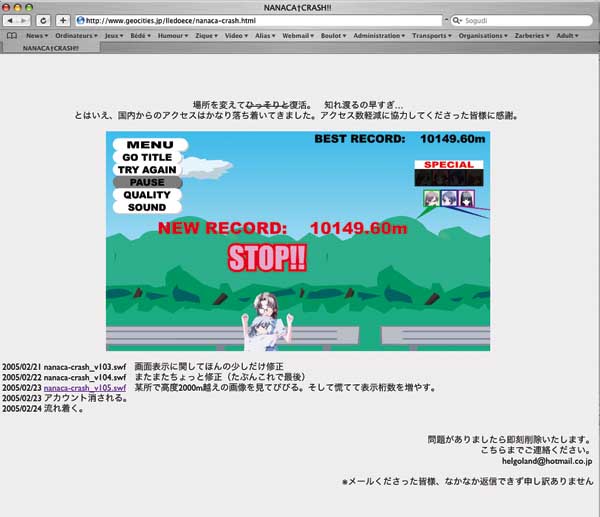Image resolution: width=600 pixels, height=517 pixels.
Task: Add bookmark with the plus button
Action: (x=63, y=21)
